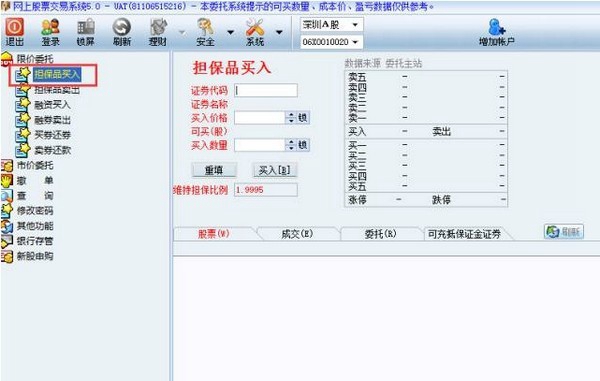Collapse the 限价委托 tree node

tap(35, 59)
